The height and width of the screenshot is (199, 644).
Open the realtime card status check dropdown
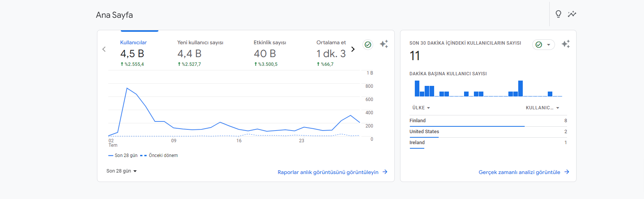pos(544,45)
